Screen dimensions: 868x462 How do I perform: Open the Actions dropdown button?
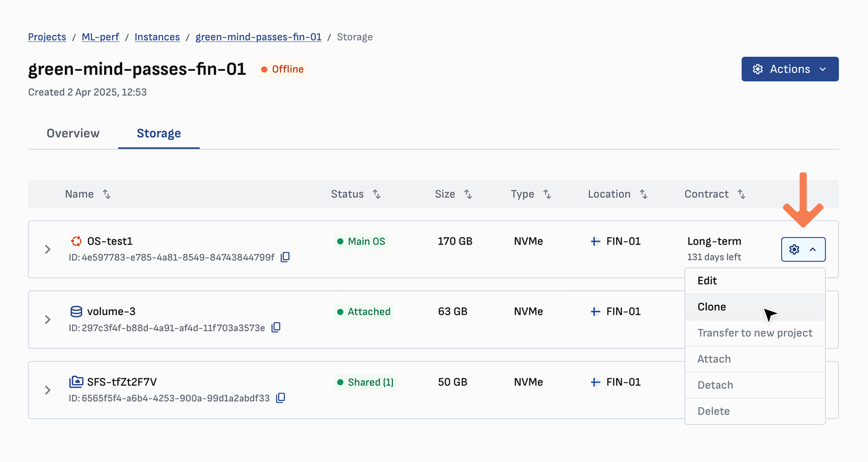(789, 69)
